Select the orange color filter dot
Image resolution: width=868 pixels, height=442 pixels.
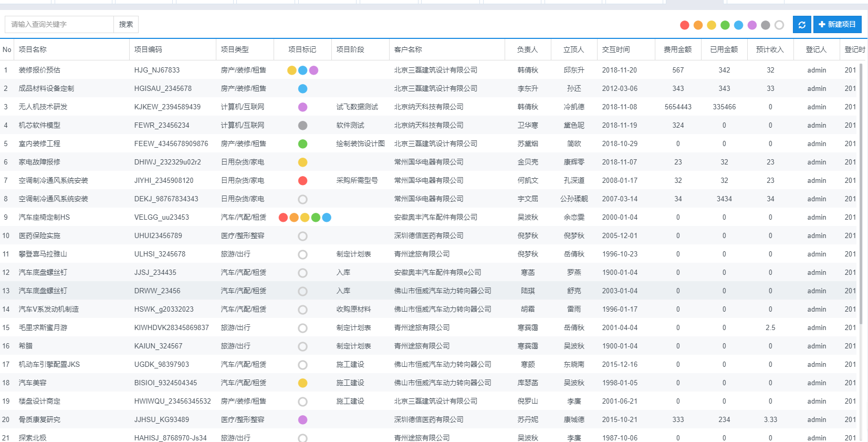698,25
